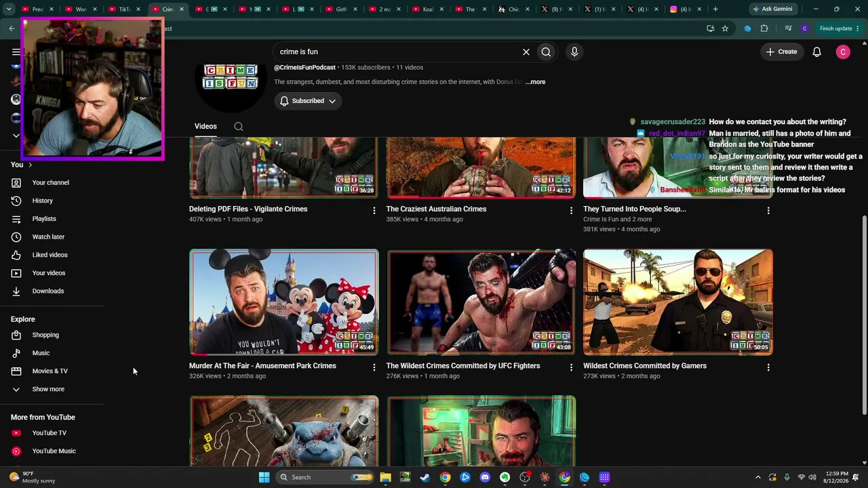Click the page vertical scrollbar

click(x=864, y=315)
